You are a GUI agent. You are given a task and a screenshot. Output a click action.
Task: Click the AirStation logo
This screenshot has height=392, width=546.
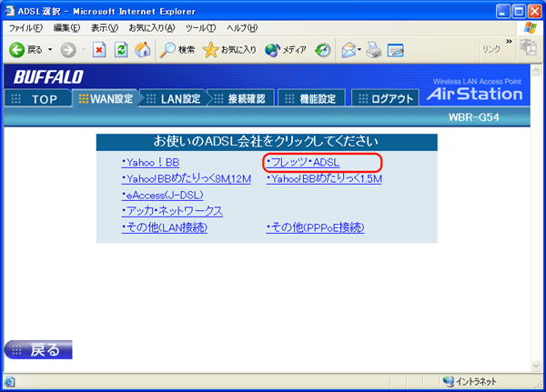pyautogui.click(x=475, y=94)
